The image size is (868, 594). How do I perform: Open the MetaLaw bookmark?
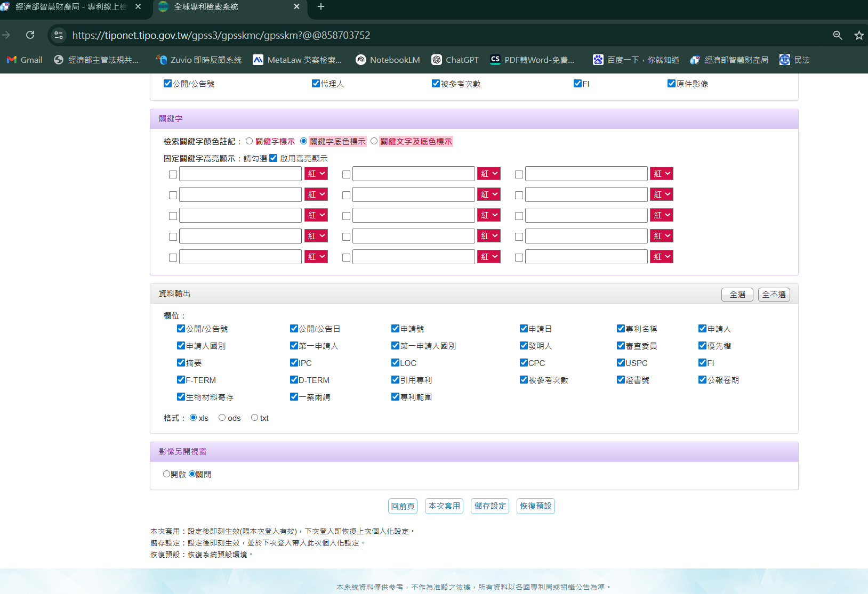pos(298,60)
